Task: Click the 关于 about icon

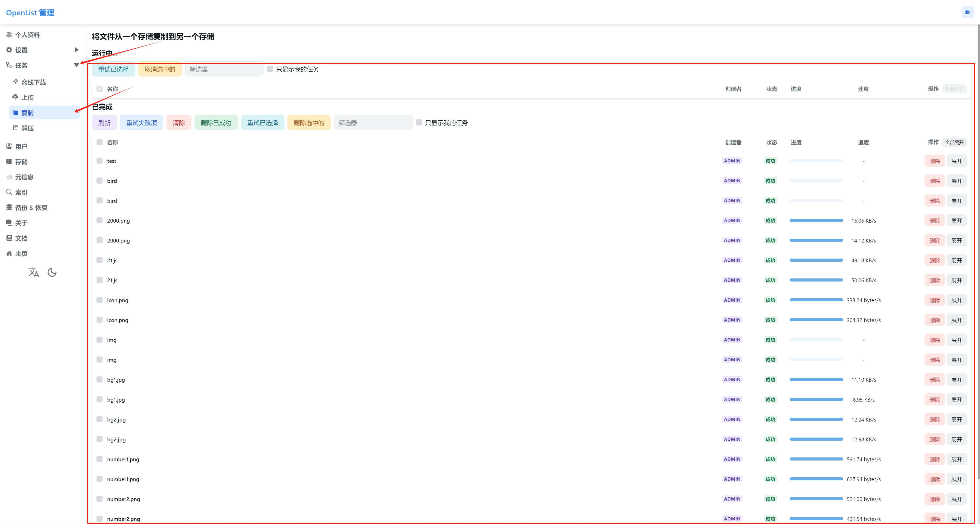Action: point(9,223)
